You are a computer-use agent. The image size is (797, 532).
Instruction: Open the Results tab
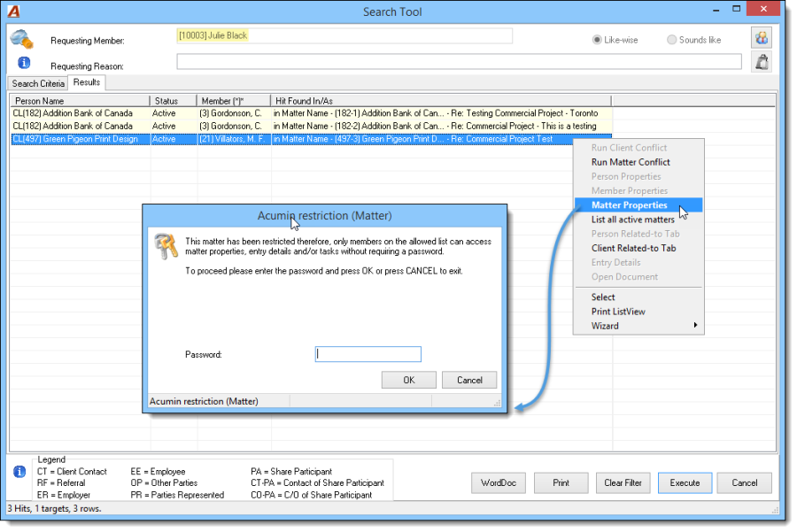click(x=87, y=82)
